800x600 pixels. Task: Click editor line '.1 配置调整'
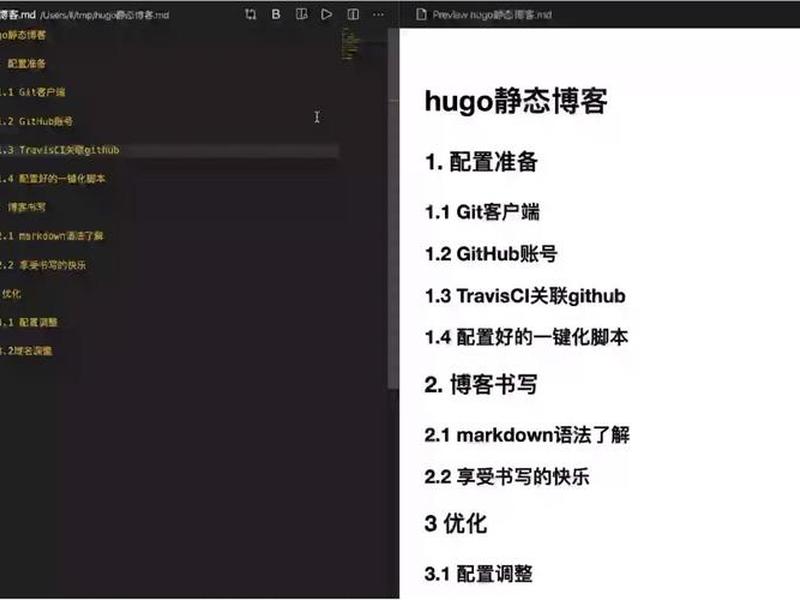coord(29,322)
